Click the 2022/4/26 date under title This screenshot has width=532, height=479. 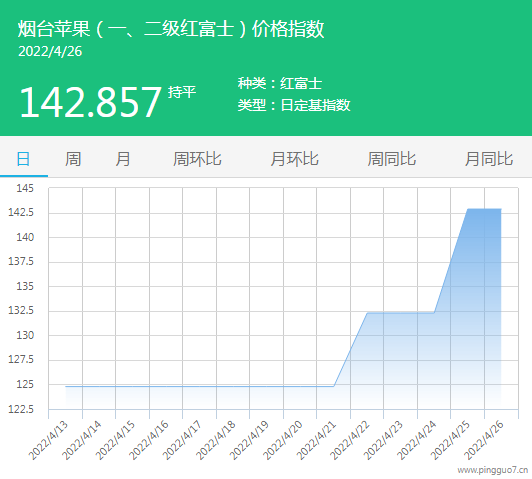point(50,52)
